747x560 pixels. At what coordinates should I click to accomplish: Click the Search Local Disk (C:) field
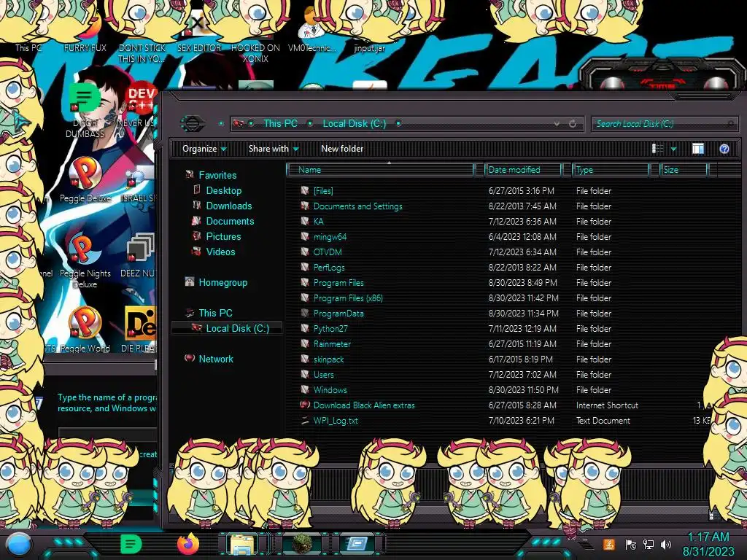pos(665,124)
